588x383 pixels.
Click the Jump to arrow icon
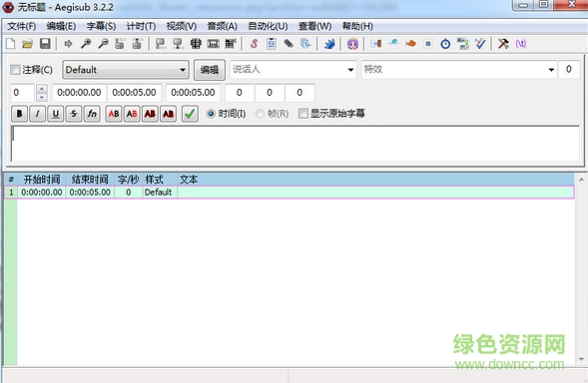[68, 44]
